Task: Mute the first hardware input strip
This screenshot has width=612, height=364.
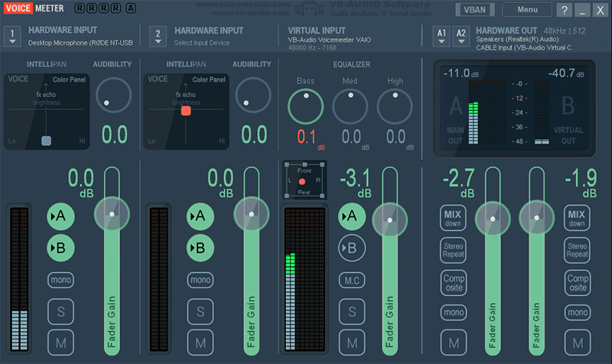Action: (x=61, y=342)
